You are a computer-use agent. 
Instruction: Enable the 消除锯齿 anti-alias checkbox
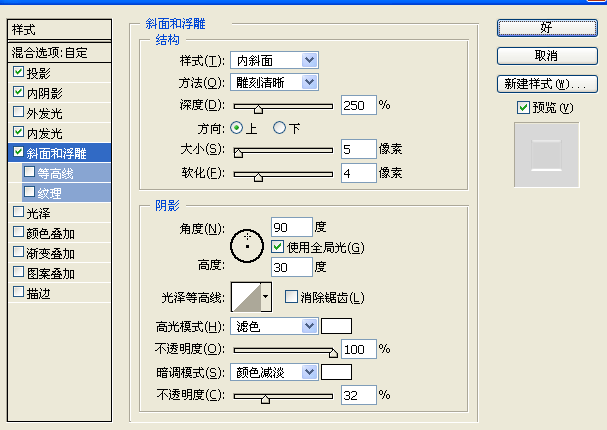point(291,297)
